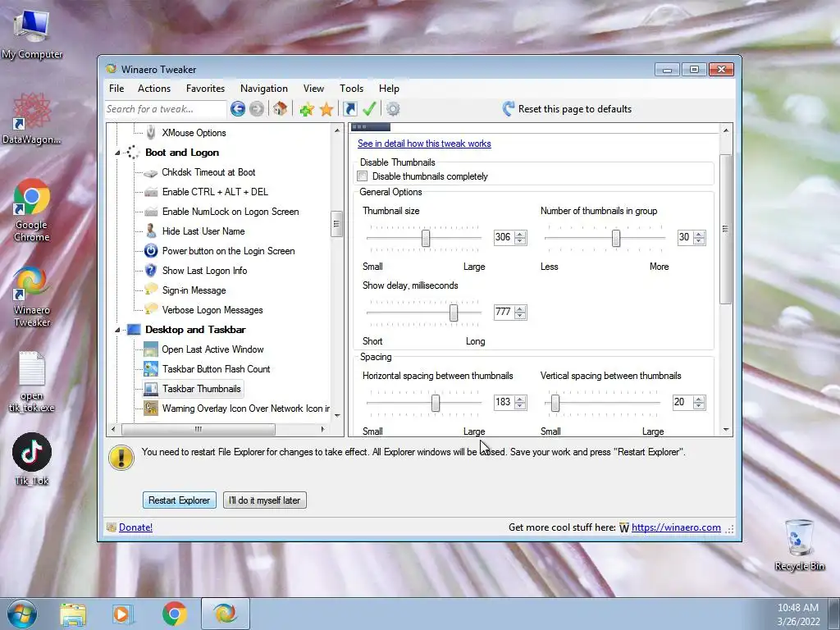This screenshot has height=630, width=840.
Task: Click XMouse Options mouse icon
Action: click(151, 132)
